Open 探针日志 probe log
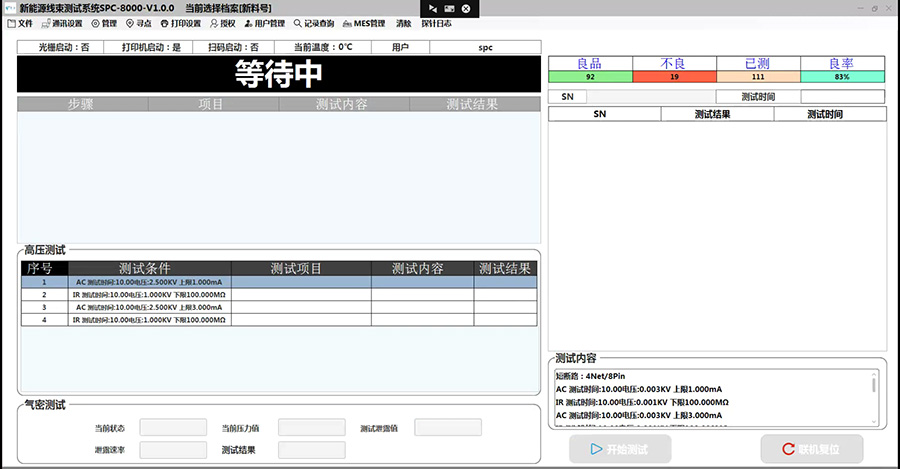 click(x=436, y=23)
